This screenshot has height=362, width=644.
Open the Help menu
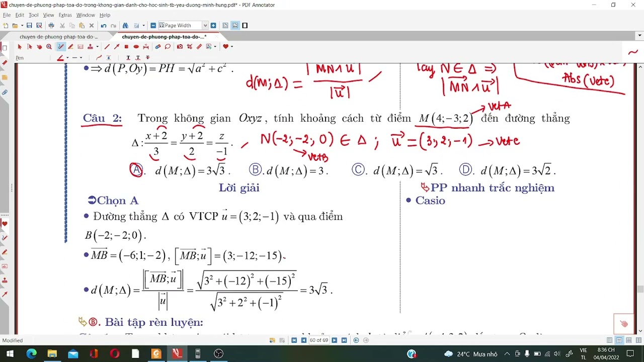(x=105, y=15)
